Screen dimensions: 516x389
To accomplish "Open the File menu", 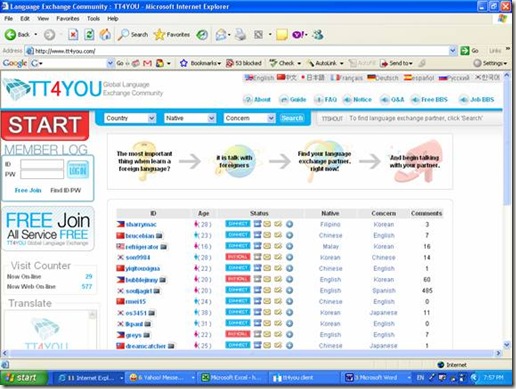I will coord(9,19).
